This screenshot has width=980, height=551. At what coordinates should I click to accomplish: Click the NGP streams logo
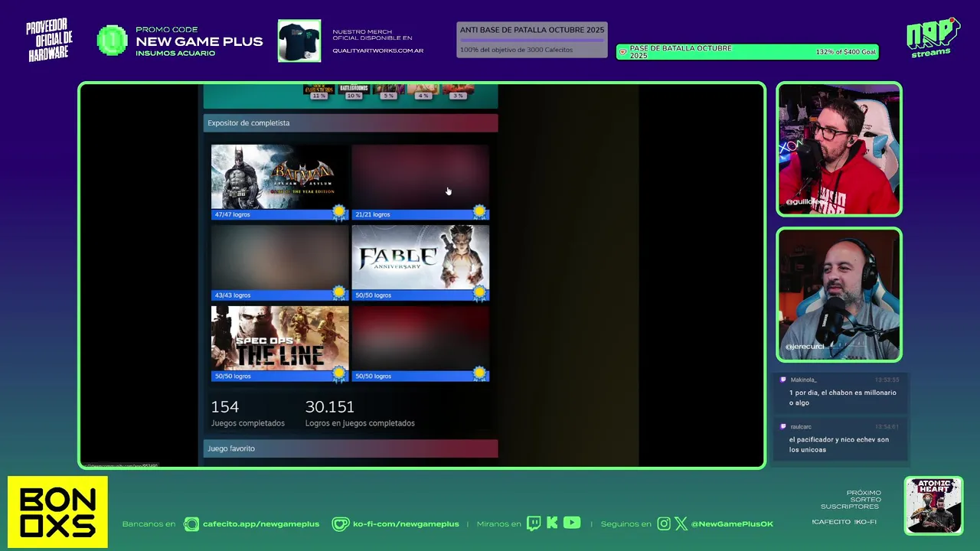click(933, 37)
